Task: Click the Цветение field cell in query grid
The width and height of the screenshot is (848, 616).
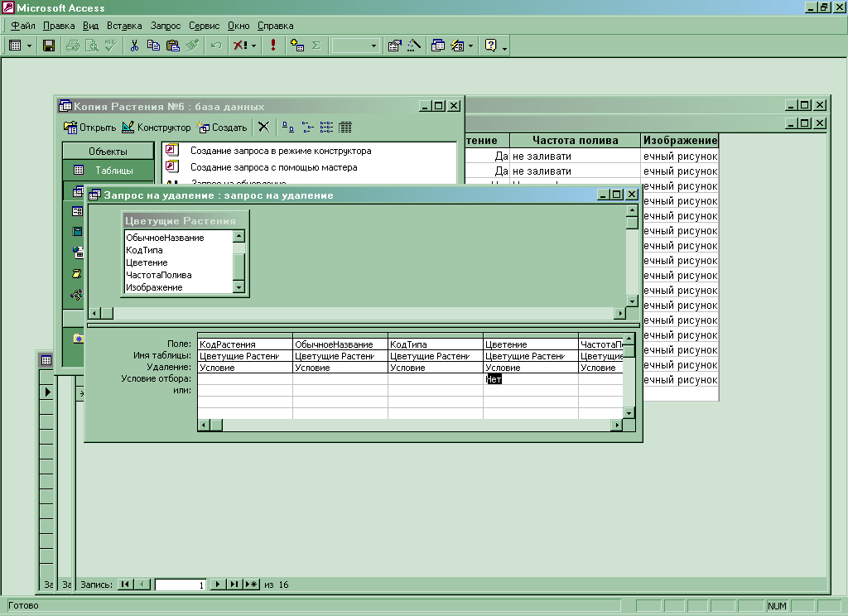Action: click(531, 344)
